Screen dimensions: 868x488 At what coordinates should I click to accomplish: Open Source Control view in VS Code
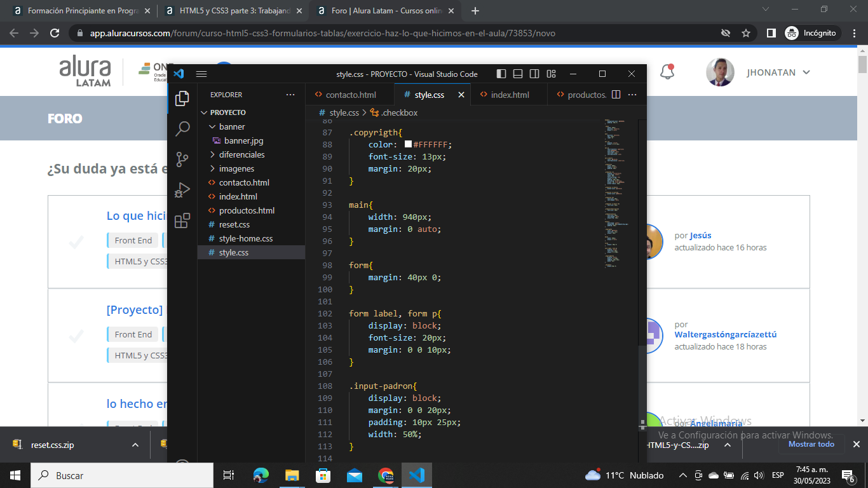[182, 159]
